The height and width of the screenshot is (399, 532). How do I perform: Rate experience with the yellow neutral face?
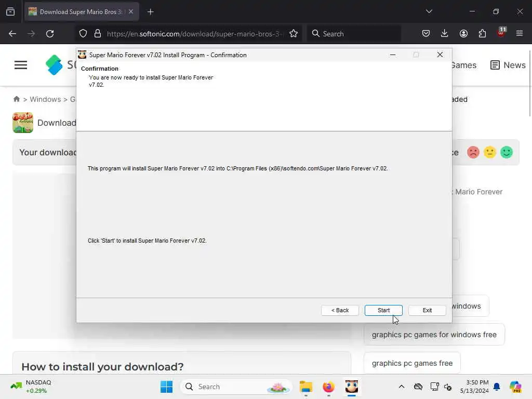point(489,152)
